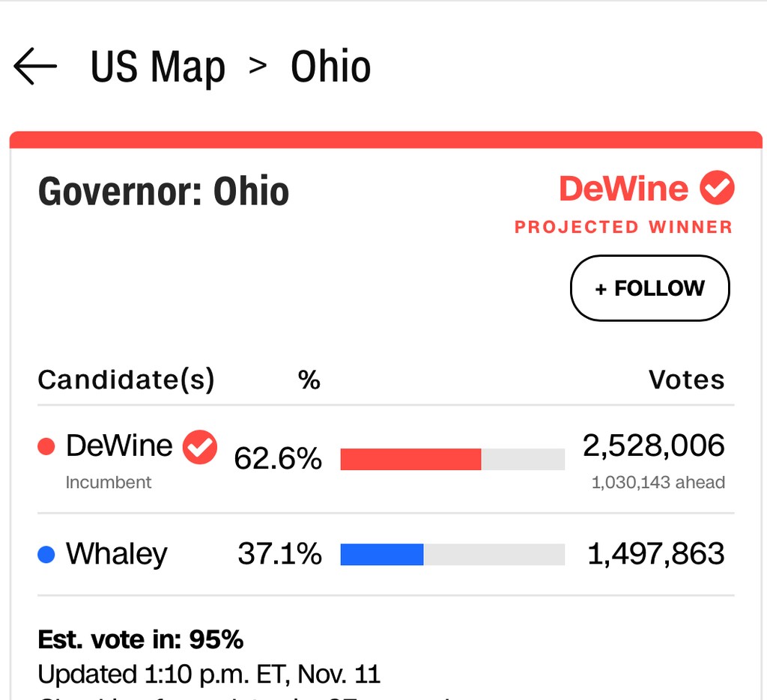Click DeWine's red vote percentage bar
Screen dimensions: 767x700
pyautogui.click(x=410, y=459)
